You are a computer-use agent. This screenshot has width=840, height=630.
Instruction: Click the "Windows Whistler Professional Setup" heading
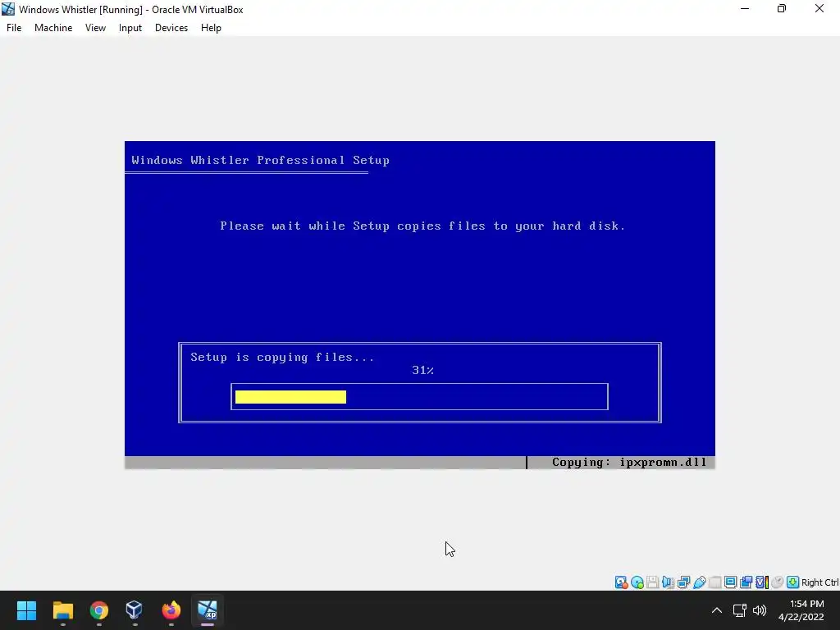[x=260, y=160]
